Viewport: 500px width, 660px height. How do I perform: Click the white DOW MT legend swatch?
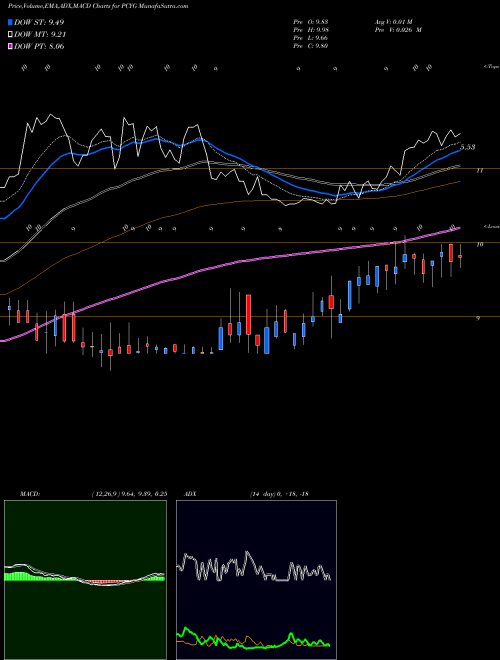pos(11,35)
